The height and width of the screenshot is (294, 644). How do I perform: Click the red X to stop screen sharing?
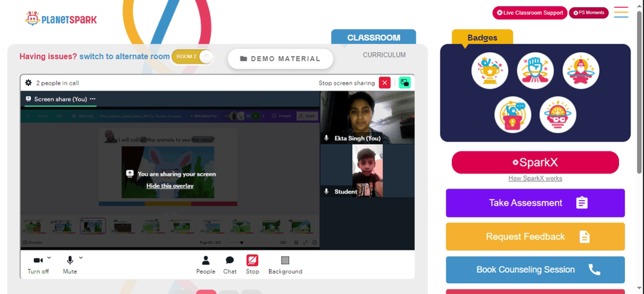(x=384, y=83)
